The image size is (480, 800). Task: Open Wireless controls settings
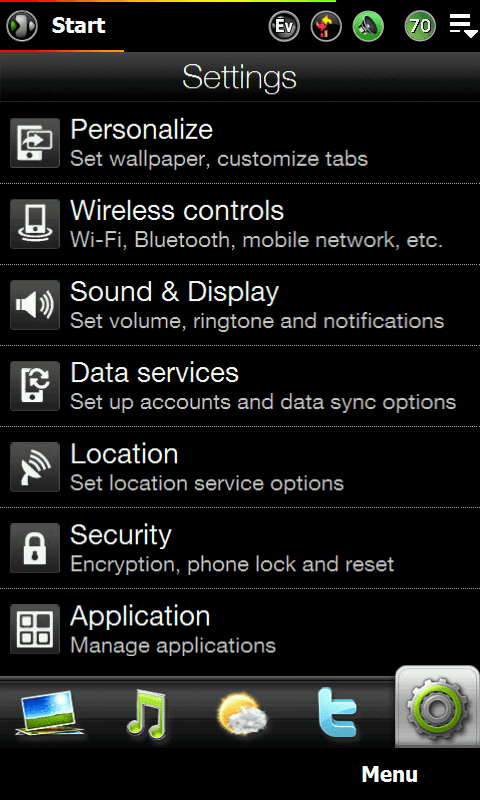point(240,224)
